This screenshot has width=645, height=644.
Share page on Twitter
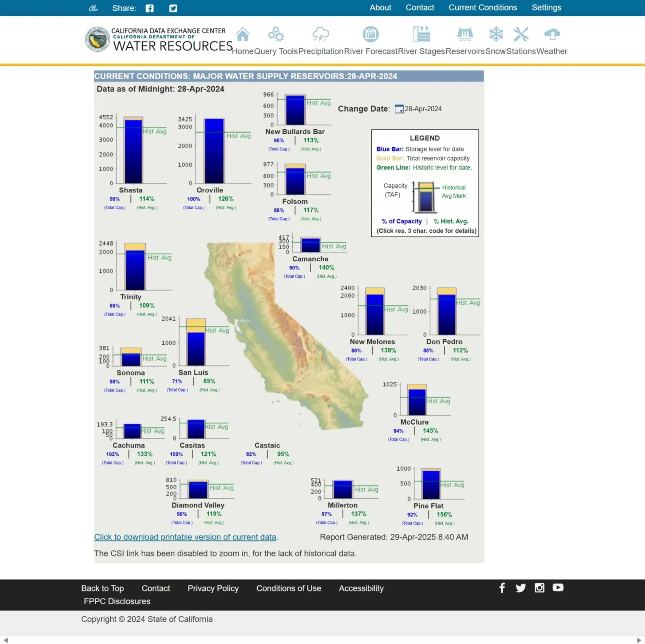(x=173, y=8)
